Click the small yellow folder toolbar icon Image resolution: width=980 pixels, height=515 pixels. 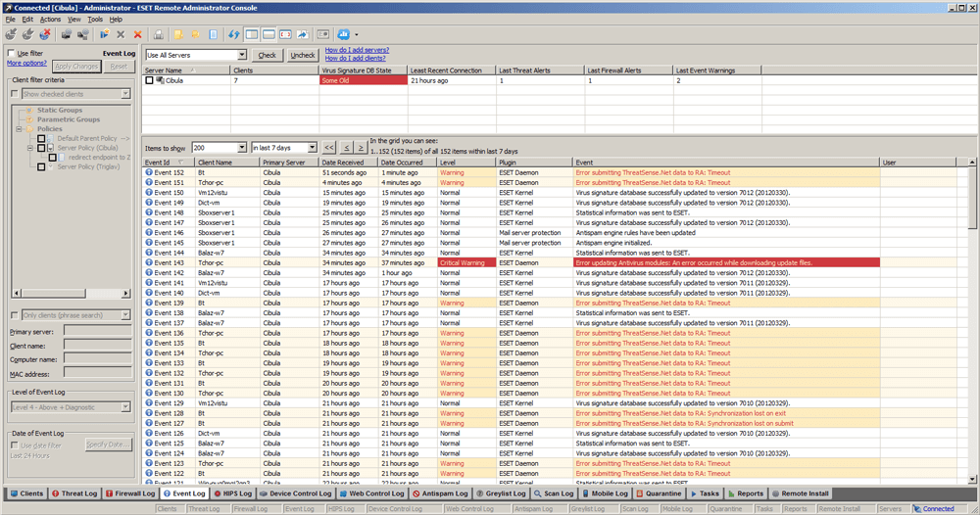click(196, 34)
